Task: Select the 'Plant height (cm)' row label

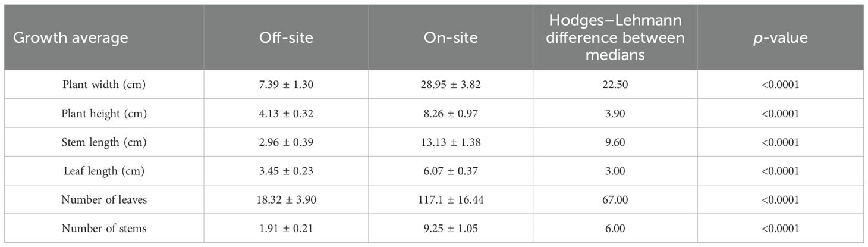Action: tap(104, 114)
